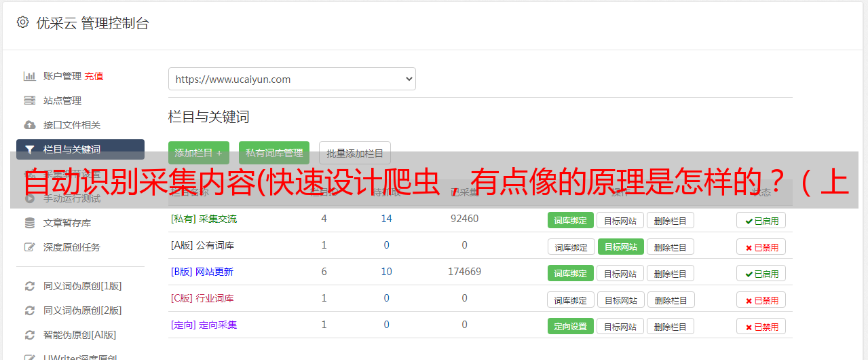The height and width of the screenshot is (360, 868).
Task: Toggle the 已启用 status for 网站更新
Action: click(761, 273)
